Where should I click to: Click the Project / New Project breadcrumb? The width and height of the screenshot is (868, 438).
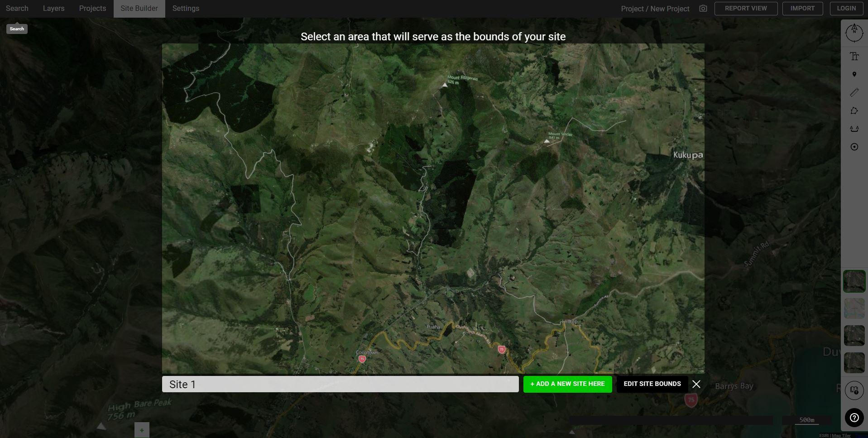tap(655, 9)
